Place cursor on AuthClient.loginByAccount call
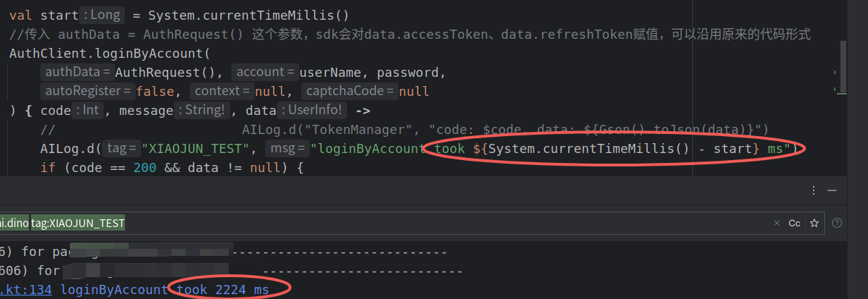This screenshot has height=299, width=868. 106,53
